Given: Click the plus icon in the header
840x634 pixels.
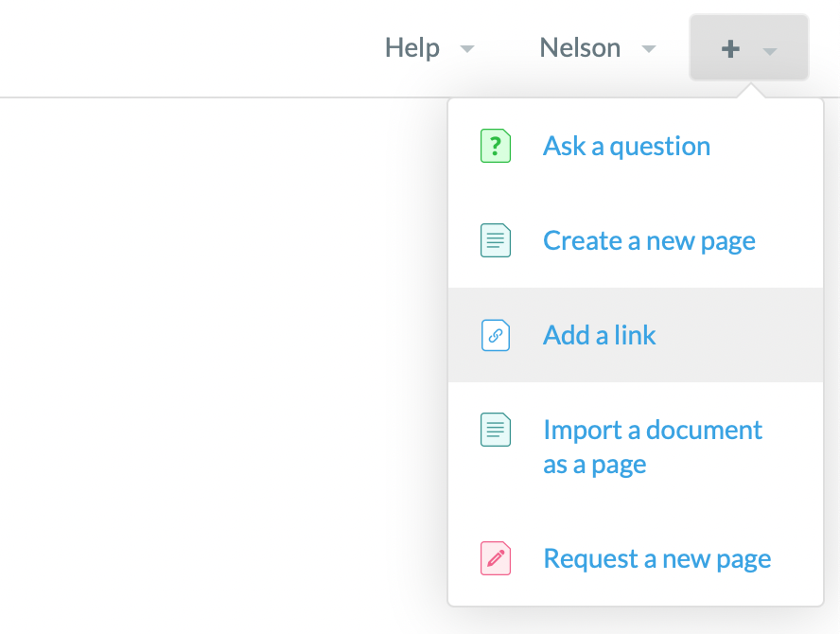Looking at the screenshot, I should tap(730, 48).
